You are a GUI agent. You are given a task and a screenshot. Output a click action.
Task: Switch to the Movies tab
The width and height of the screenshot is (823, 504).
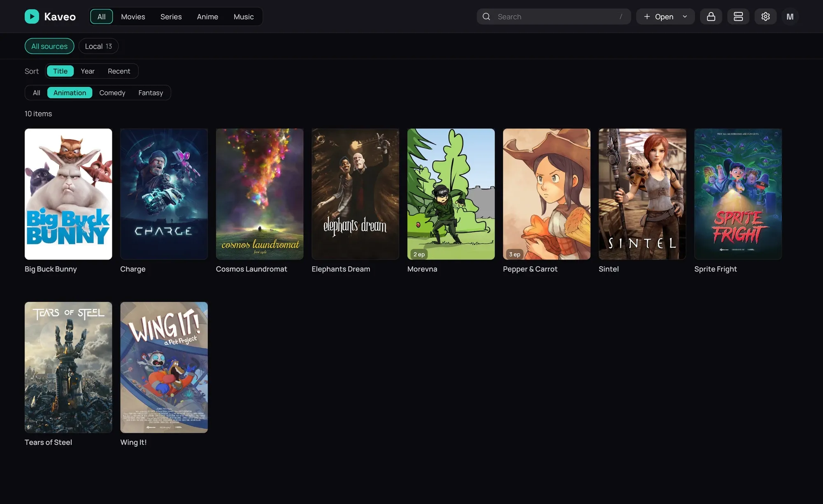pos(133,16)
